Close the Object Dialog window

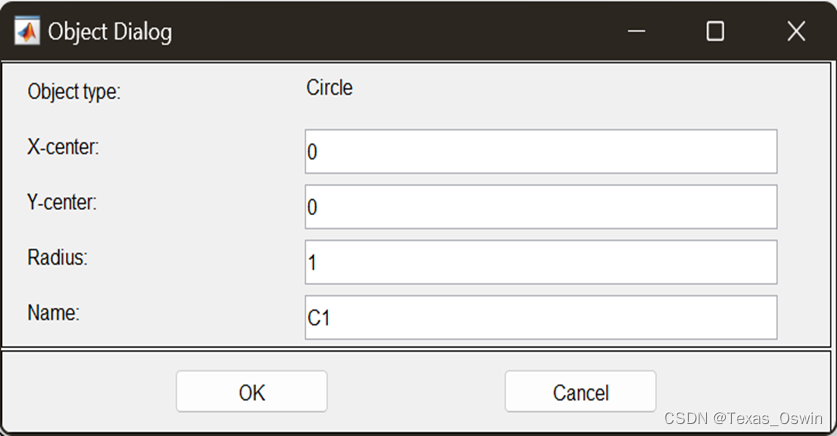(x=796, y=32)
